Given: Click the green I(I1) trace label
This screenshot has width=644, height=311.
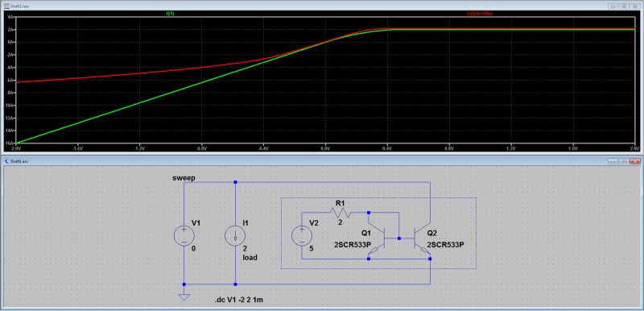Looking at the screenshot, I should (171, 14).
